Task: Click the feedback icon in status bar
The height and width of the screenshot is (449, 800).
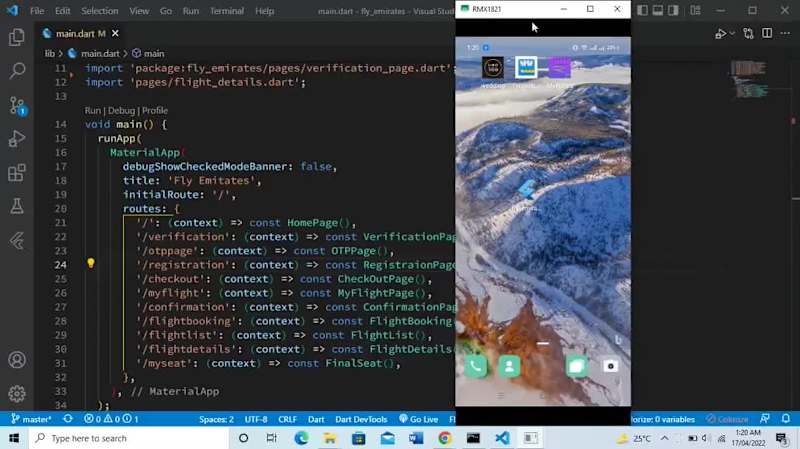Action: [x=765, y=419]
